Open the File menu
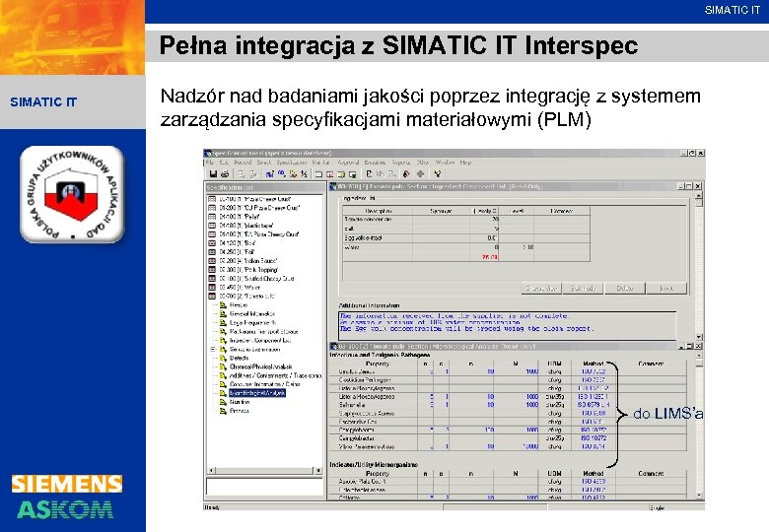 tap(209, 163)
